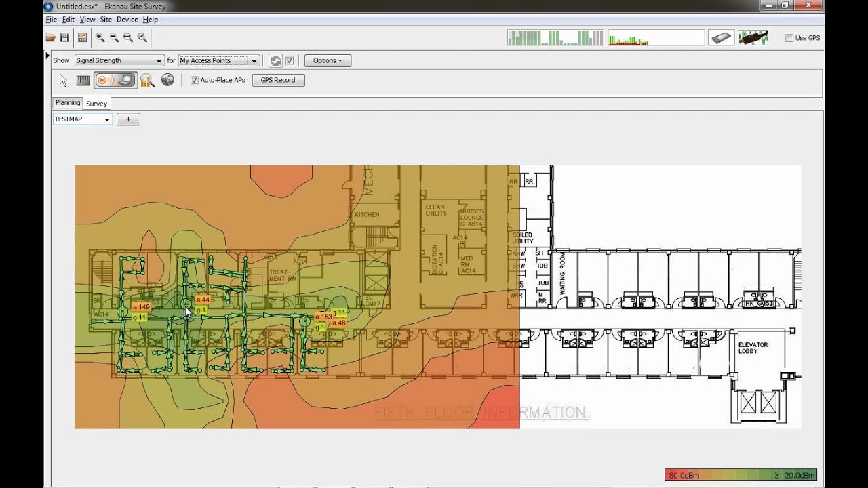
Task: Expand the Options dropdown button
Action: (328, 60)
